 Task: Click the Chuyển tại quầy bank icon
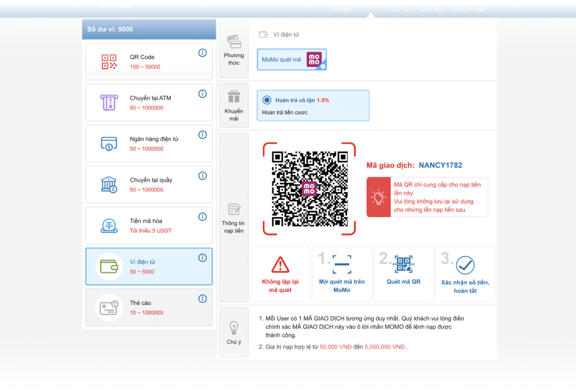coord(109,184)
